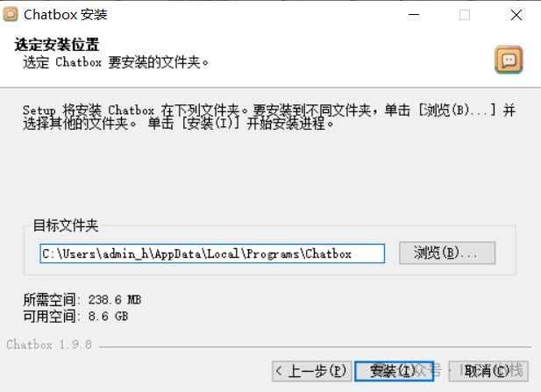Click the subtitle '选定 Chatbox 要安装的文件夹'

pos(116,62)
